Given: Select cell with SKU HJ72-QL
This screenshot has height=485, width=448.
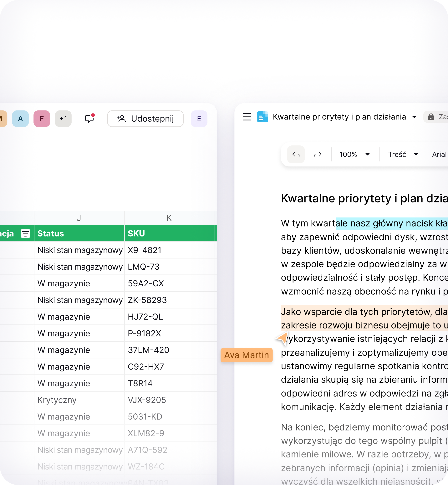Looking at the screenshot, I should pos(170,316).
